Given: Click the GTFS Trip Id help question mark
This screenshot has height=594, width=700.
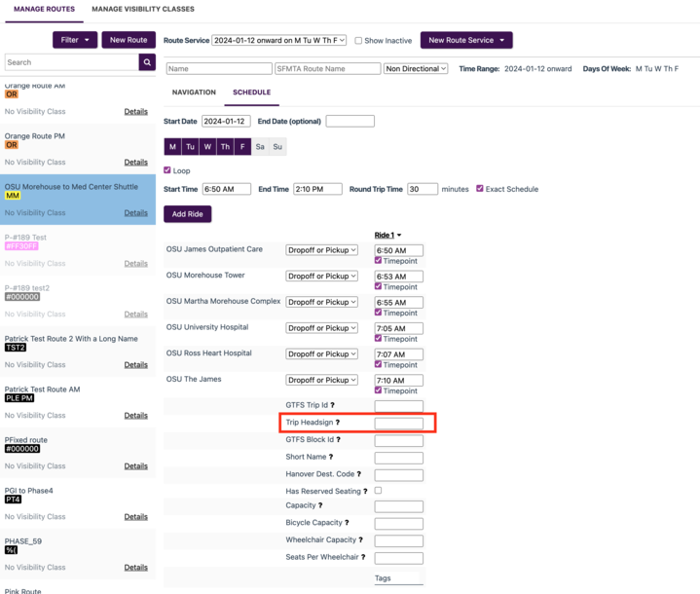Looking at the screenshot, I should pyautogui.click(x=332, y=405).
